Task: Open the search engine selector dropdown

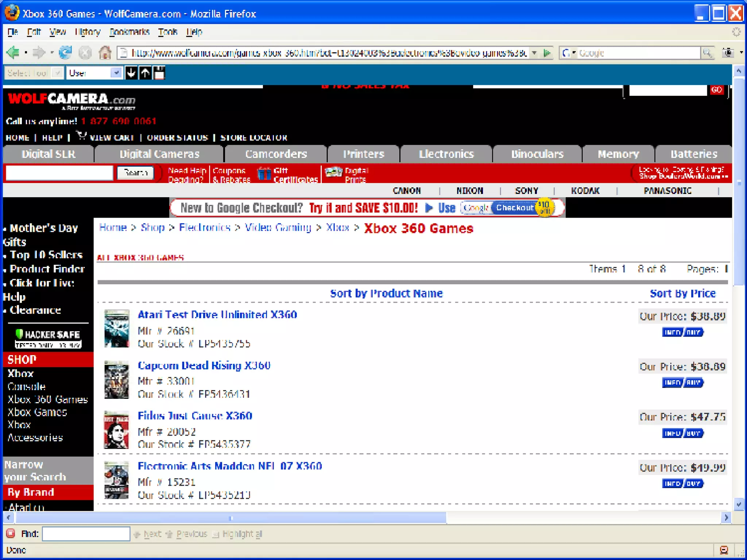Action: (569, 53)
